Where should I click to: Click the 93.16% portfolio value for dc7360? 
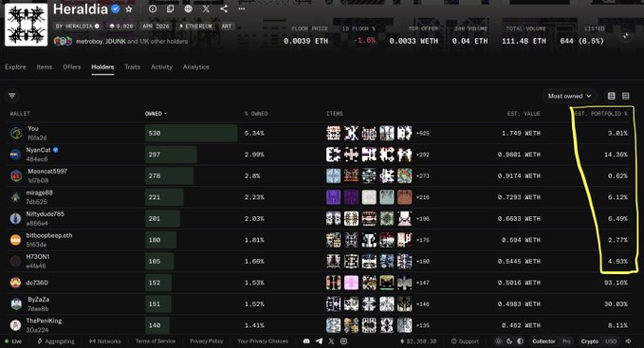click(616, 283)
